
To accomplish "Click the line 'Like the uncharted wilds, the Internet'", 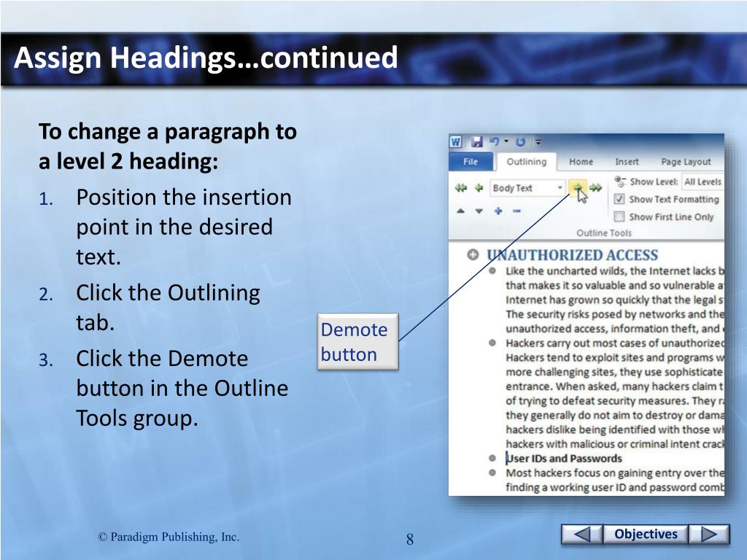I will (x=614, y=271).
